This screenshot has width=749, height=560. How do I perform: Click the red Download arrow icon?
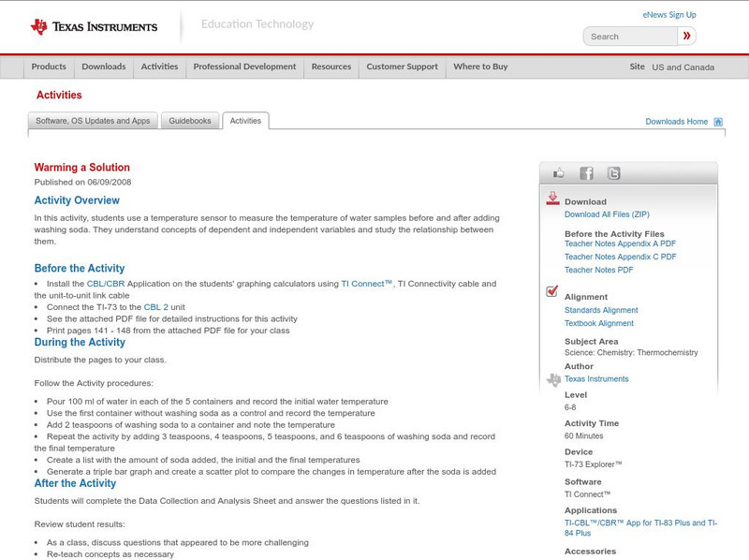[552, 199]
